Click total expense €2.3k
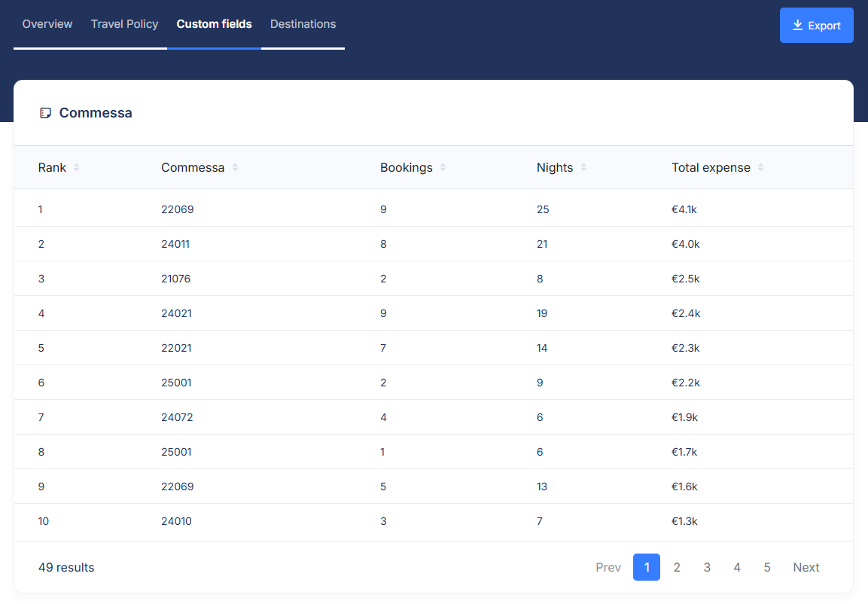The width and height of the screenshot is (868, 604). [x=686, y=348]
